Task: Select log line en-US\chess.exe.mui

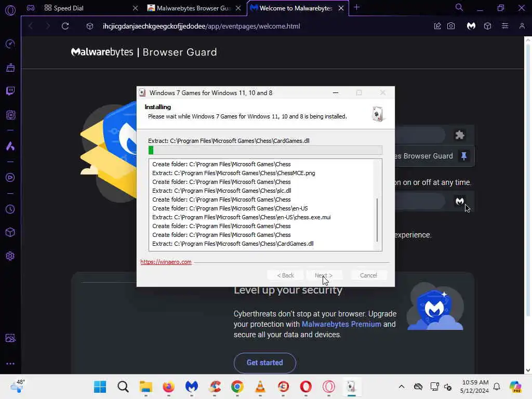Action: pyautogui.click(x=241, y=217)
